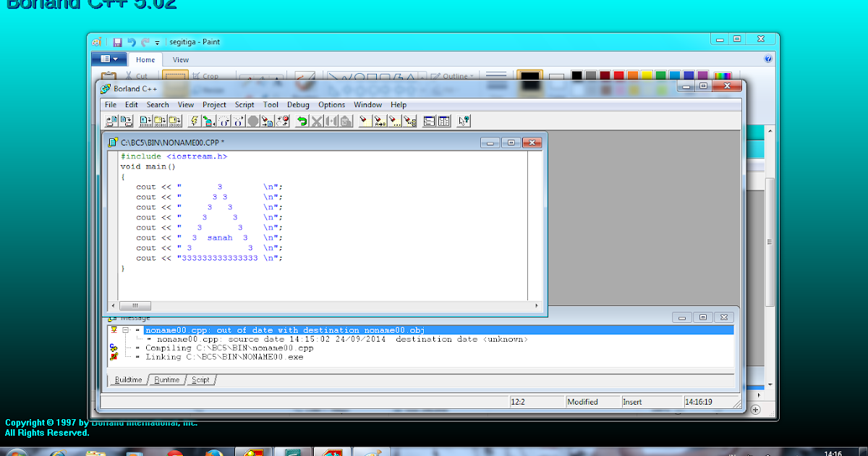Open the Help menu in Borland
The image size is (868, 456).
tap(399, 104)
